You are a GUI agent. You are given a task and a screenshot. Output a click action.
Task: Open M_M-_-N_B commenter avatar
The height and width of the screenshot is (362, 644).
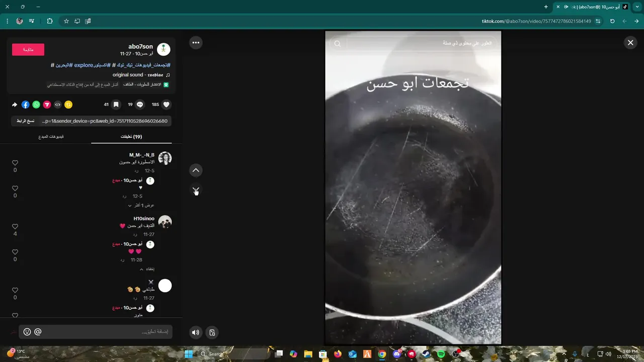coord(165,158)
